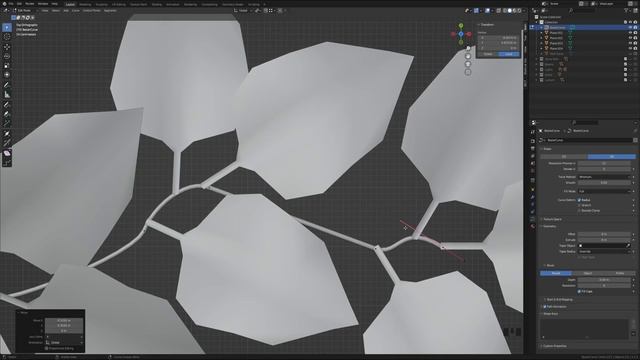Choose Object bevel mode
The height and width of the screenshot is (360, 640).
(x=588, y=273)
